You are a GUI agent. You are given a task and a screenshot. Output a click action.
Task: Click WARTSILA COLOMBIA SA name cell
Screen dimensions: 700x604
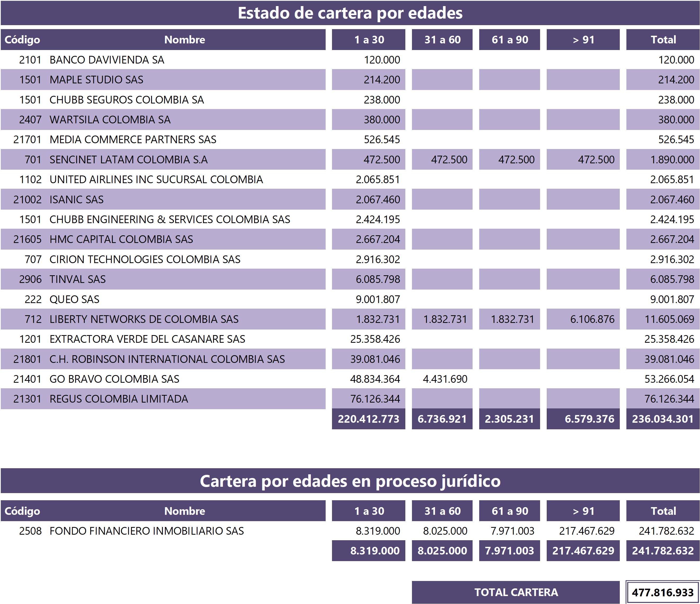coord(110,120)
